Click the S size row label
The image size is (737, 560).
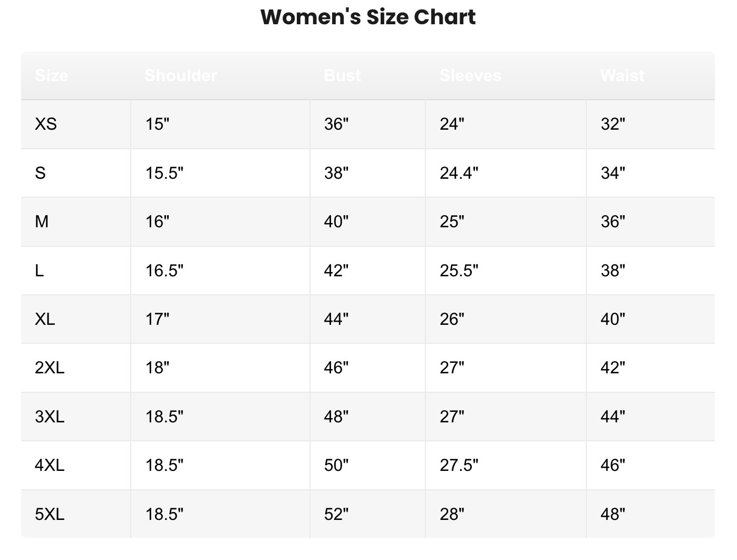[41, 173]
